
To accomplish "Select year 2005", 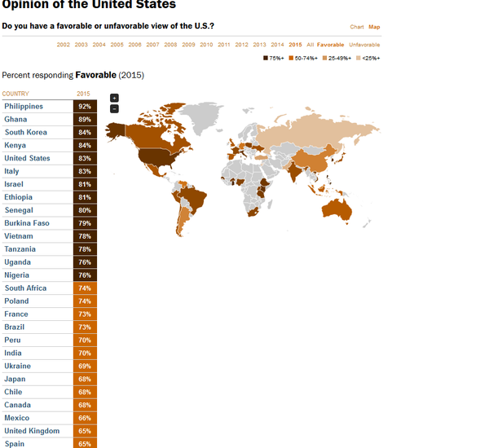I will tap(117, 45).
